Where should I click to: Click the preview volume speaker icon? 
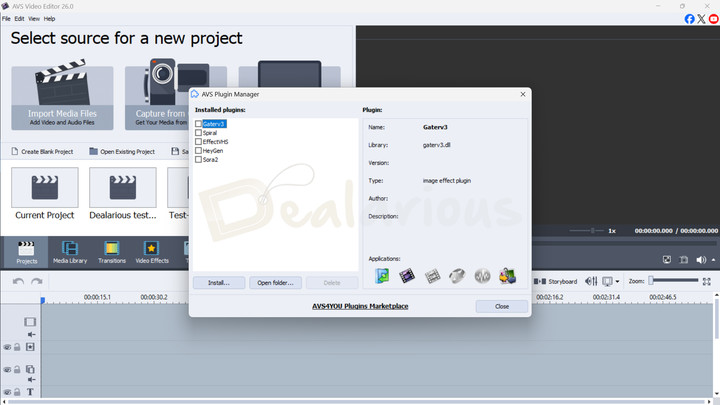click(x=701, y=260)
